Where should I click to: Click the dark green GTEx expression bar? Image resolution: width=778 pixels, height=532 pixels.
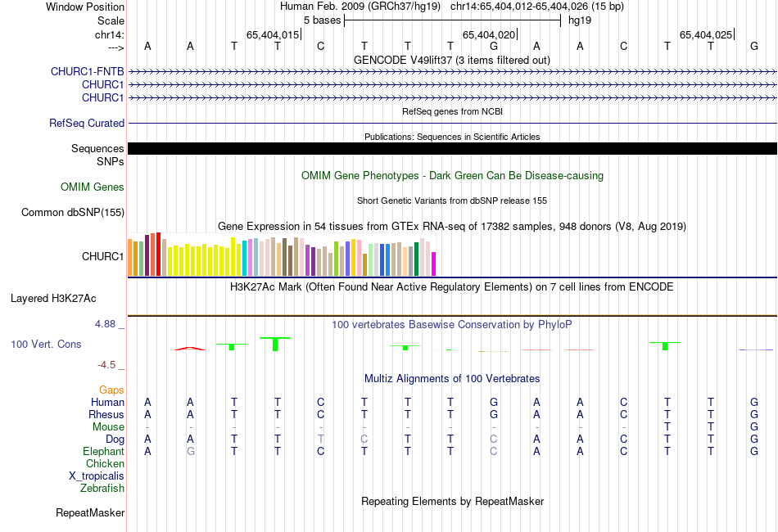pyautogui.click(x=416, y=259)
